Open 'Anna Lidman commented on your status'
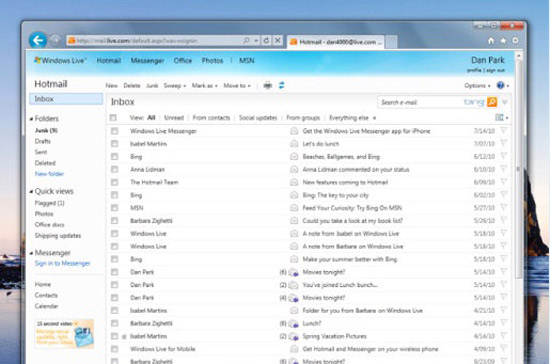The height and width of the screenshot is (364, 550). 356,169
